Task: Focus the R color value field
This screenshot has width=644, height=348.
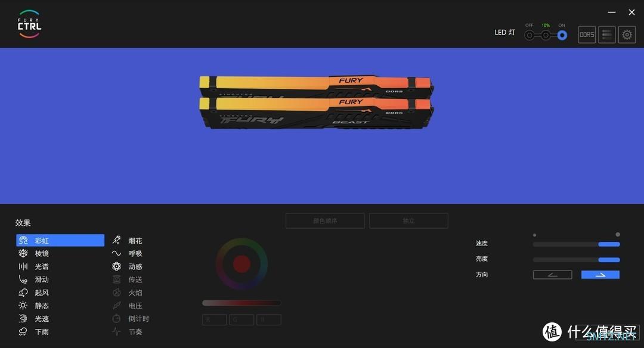Action: pos(215,319)
